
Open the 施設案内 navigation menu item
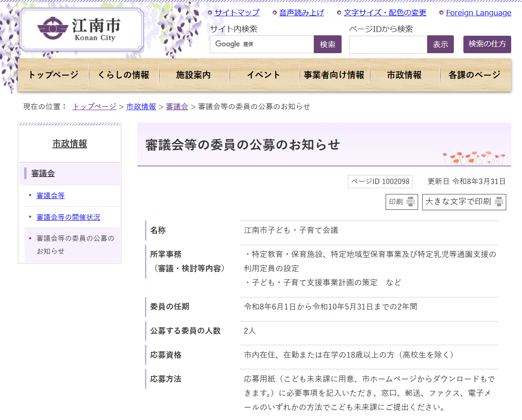[193, 75]
